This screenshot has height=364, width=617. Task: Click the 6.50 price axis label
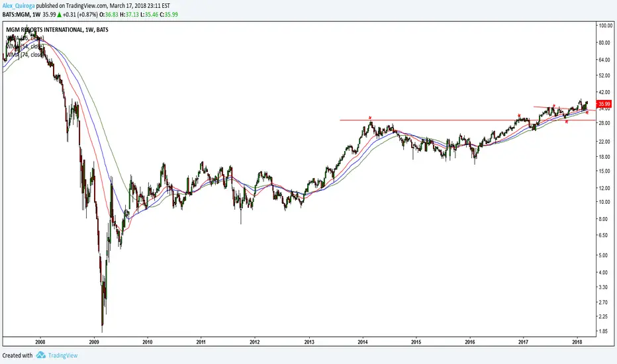click(x=603, y=235)
